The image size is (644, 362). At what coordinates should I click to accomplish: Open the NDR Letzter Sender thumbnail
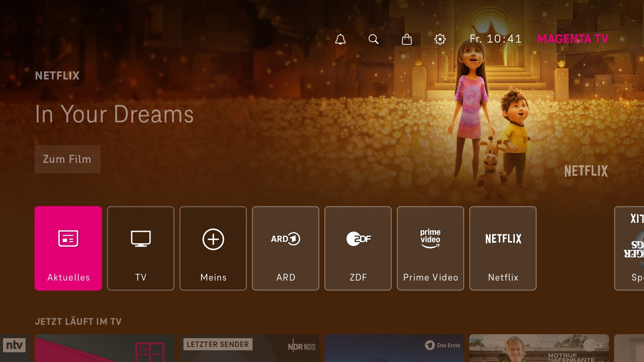point(249,349)
